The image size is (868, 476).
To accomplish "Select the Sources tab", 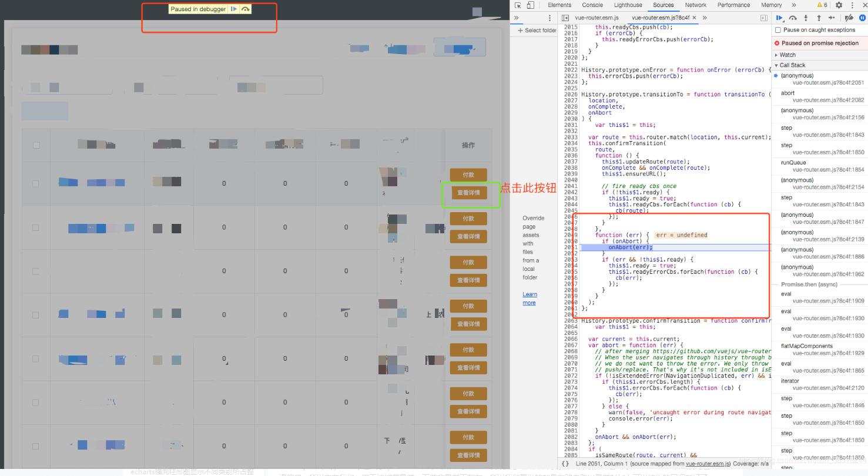I will 663,5.
